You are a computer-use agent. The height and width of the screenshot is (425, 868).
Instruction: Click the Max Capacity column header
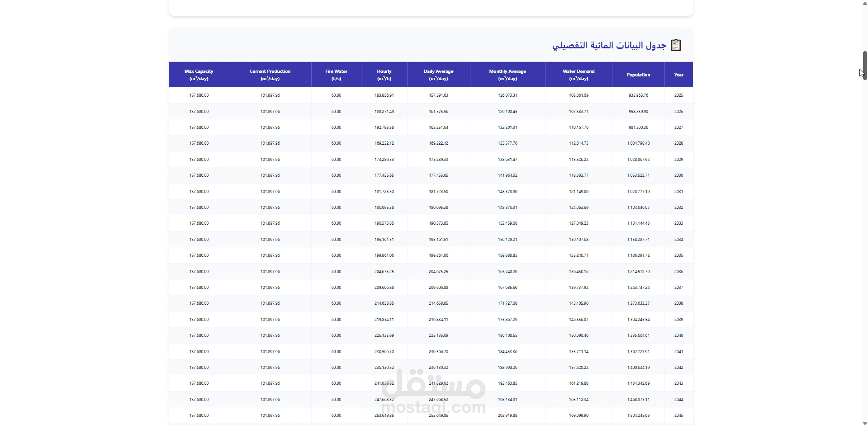coord(199,75)
